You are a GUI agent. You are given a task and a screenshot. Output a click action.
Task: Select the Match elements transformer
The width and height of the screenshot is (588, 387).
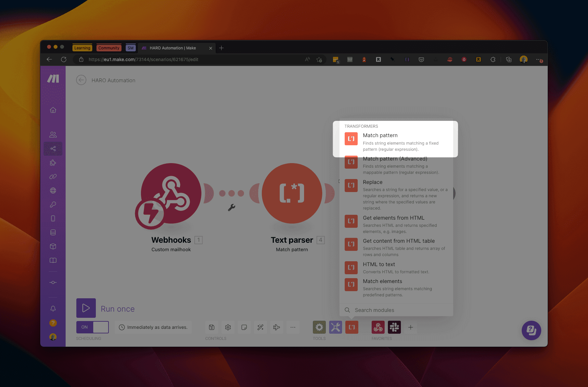click(396, 288)
